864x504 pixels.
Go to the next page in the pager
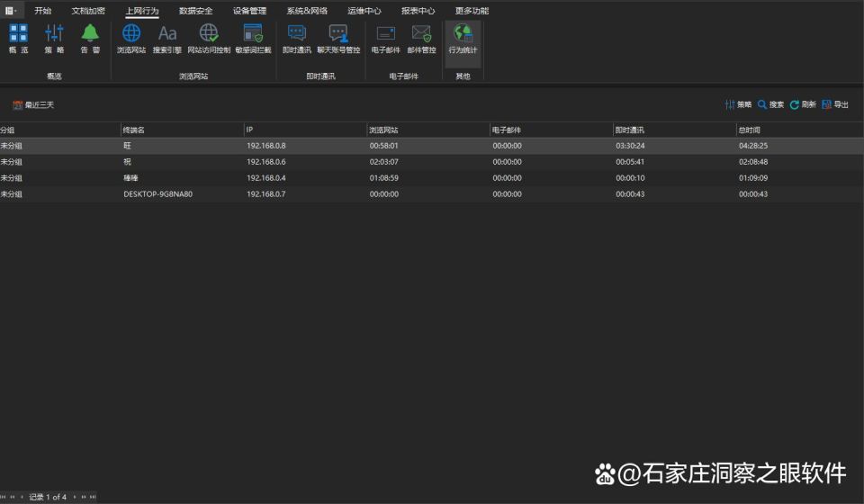pyautogui.click(x=84, y=497)
